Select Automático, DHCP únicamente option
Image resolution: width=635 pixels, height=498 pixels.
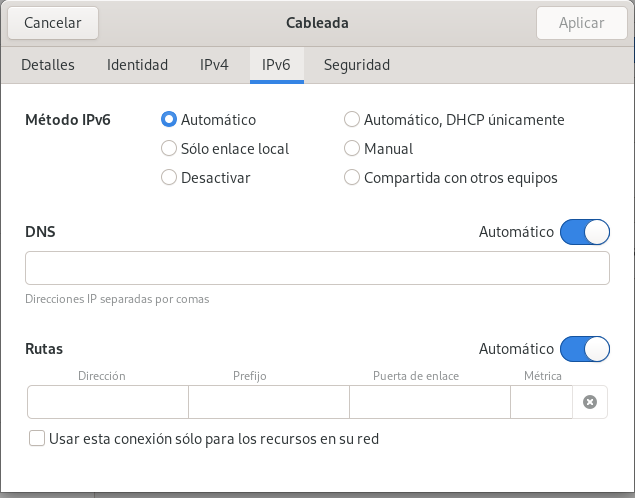[352, 120]
